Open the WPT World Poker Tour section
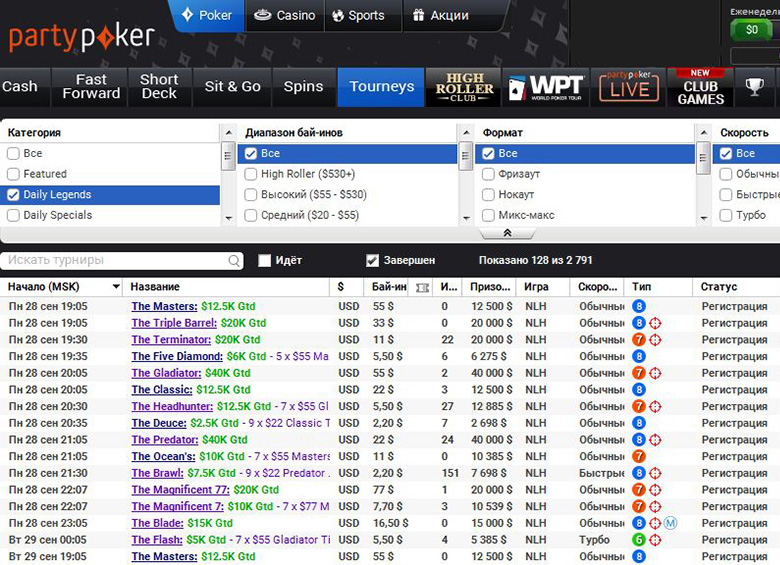This screenshot has height=565, width=780. [x=543, y=87]
